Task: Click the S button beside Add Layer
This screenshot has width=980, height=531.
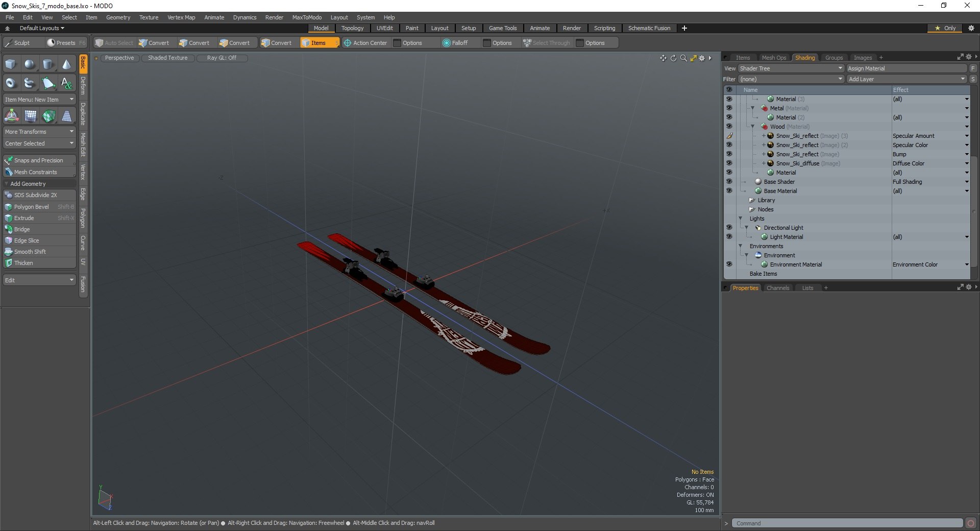Action: coord(973,79)
